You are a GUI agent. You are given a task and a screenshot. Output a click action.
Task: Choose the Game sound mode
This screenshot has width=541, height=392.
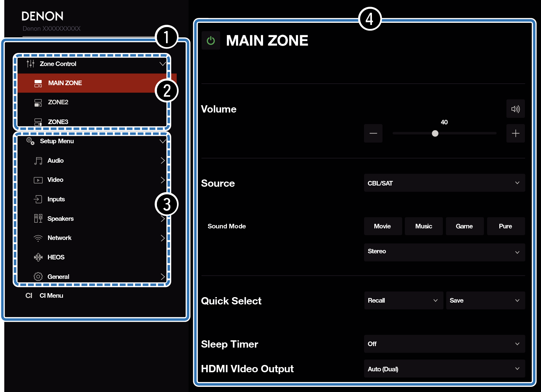pos(464,226)
